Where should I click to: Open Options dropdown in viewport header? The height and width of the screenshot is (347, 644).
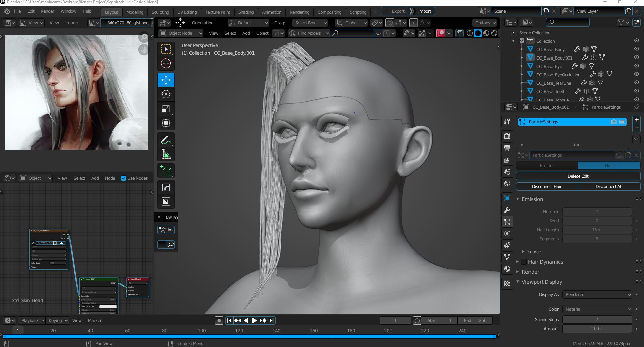pyautogui.click(x=485, y=23)
